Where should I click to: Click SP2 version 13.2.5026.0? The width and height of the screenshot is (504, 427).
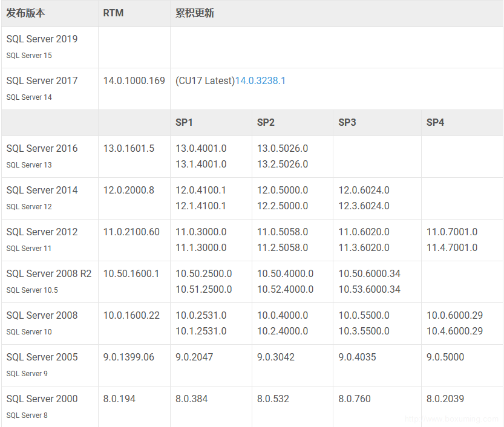(283, 164)
